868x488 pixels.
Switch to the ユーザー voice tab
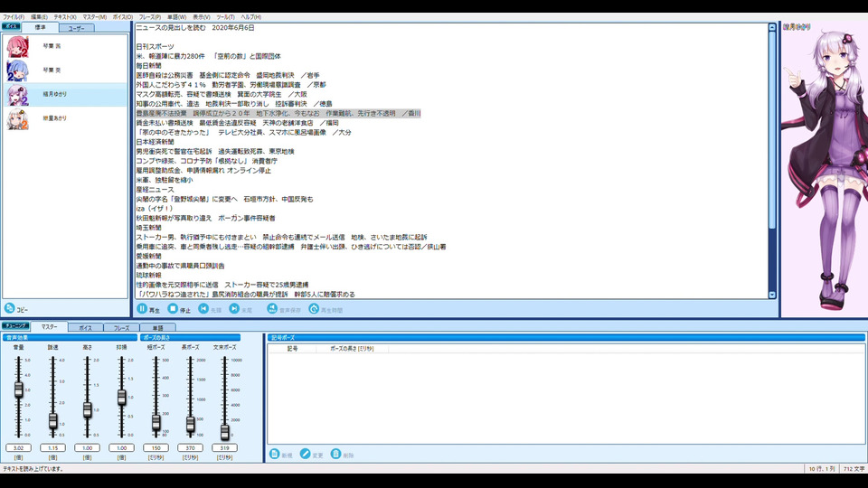click(x=76, y=28)
